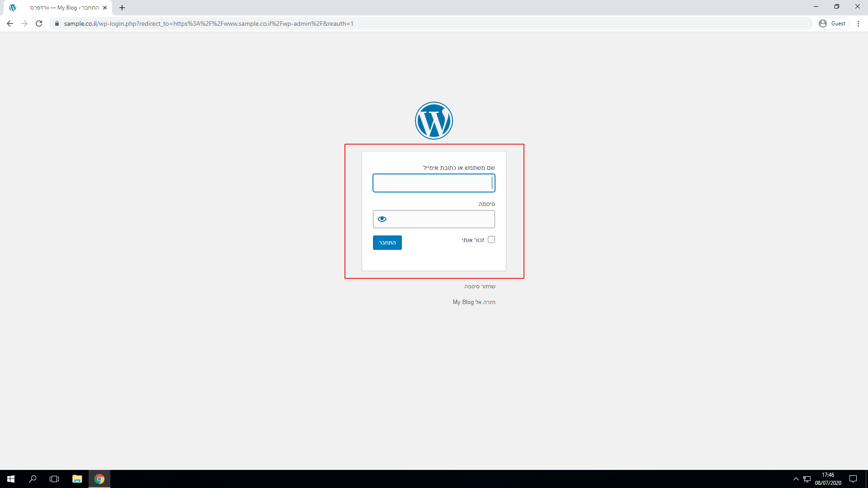Focus the 'סיסמה' password input field
Image resolution: width=868 pixels, height=488 pixels.
coord(434,219)
